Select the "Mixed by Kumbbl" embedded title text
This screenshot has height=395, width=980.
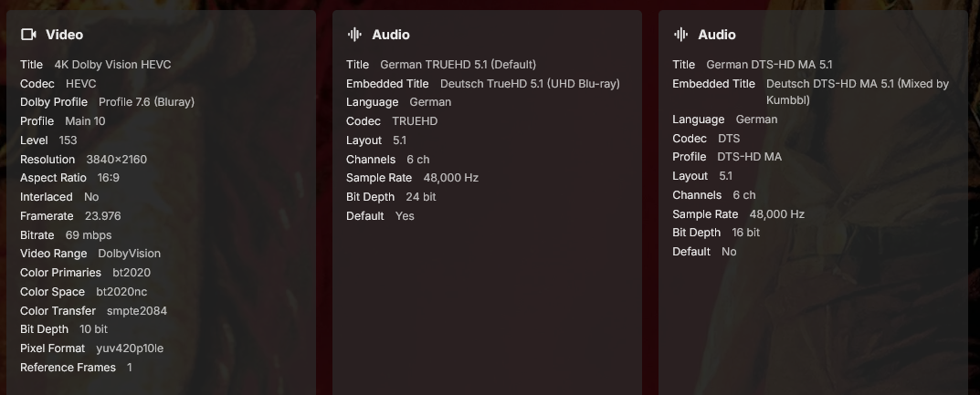click(x=857, y=92)
